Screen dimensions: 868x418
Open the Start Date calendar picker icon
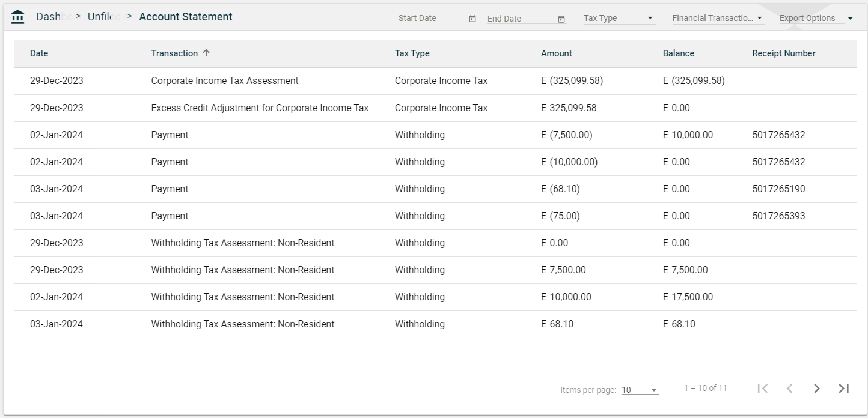[x=472, y=19]
